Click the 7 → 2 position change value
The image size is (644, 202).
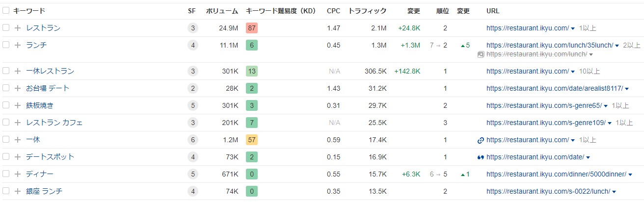[x=438, y=45]
